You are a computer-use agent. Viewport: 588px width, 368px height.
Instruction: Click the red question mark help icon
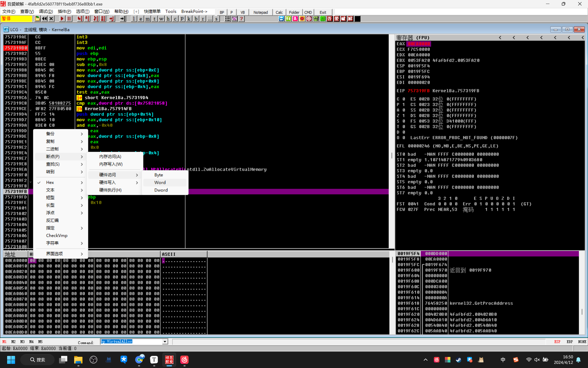coord(241,19)
